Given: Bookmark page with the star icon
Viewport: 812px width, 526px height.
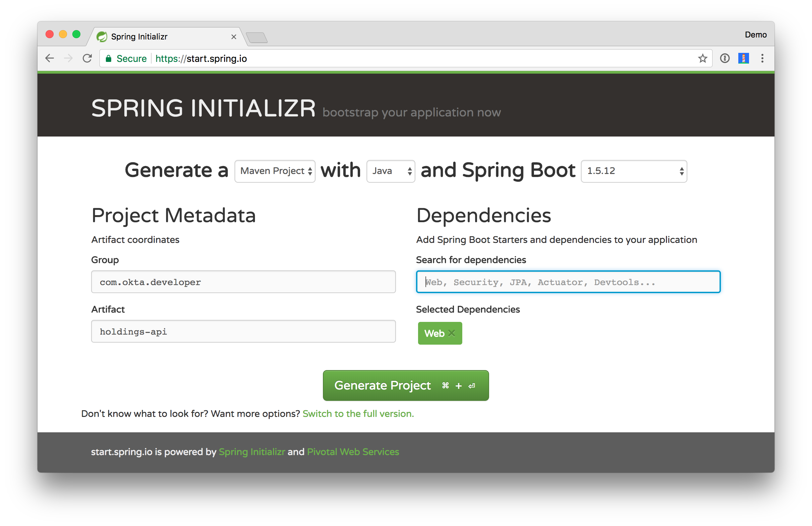Looking at the screenshot, I should click(702, 59).
